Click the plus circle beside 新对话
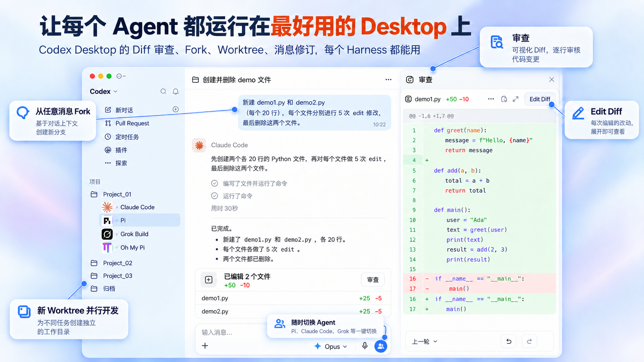This screenshot has height=362, width=644. click(176, 109)
